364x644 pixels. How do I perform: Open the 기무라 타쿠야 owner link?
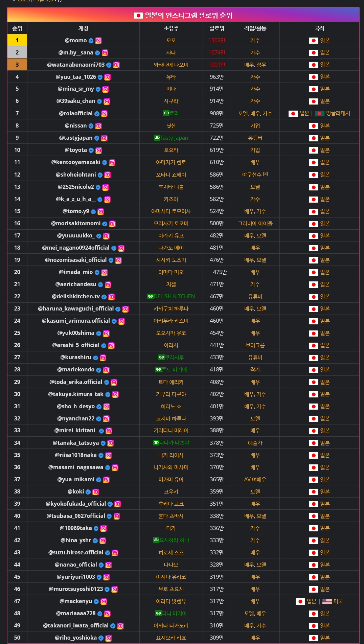[x=171, y=394]
